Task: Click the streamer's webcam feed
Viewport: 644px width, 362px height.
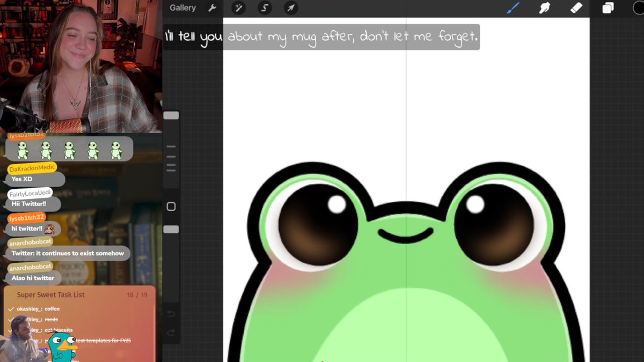Action: click(80, 66)
